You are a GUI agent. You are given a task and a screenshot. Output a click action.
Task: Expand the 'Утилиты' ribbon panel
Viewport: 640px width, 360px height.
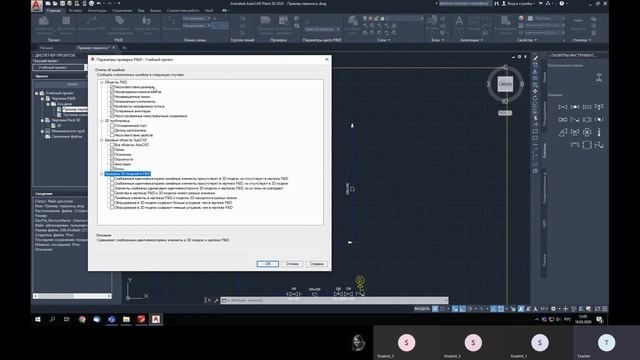pos(582,40)
